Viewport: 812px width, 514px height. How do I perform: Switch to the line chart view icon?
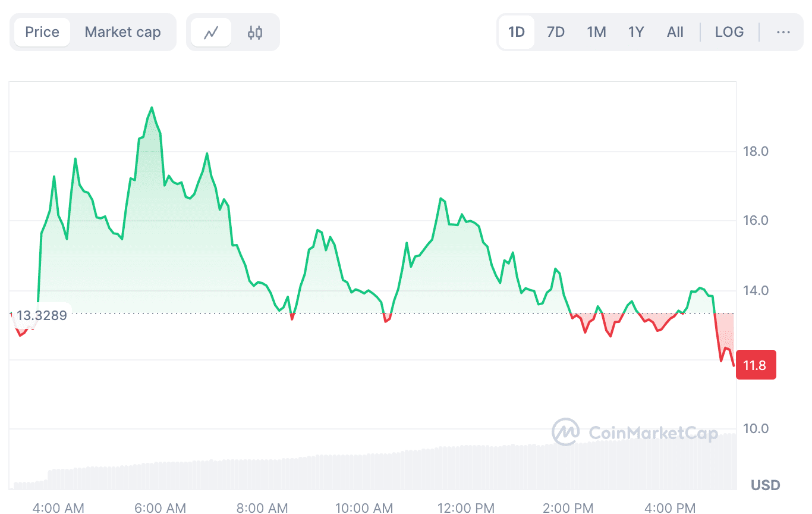[x=211, y=32]
